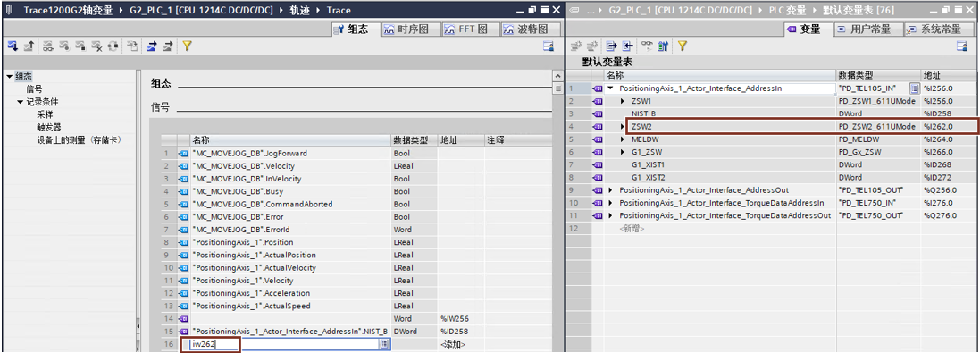The height and width of the screenshot is (353, 980).
Task: Click the 地址 column header in trace signal table
Action: click(461, 140)
